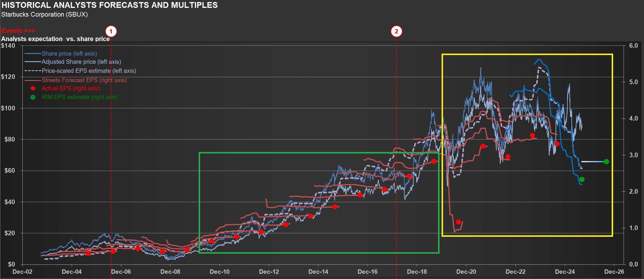Click event marker number 2
This screenshot has width=644, height=279.
(x=396, y=31)
